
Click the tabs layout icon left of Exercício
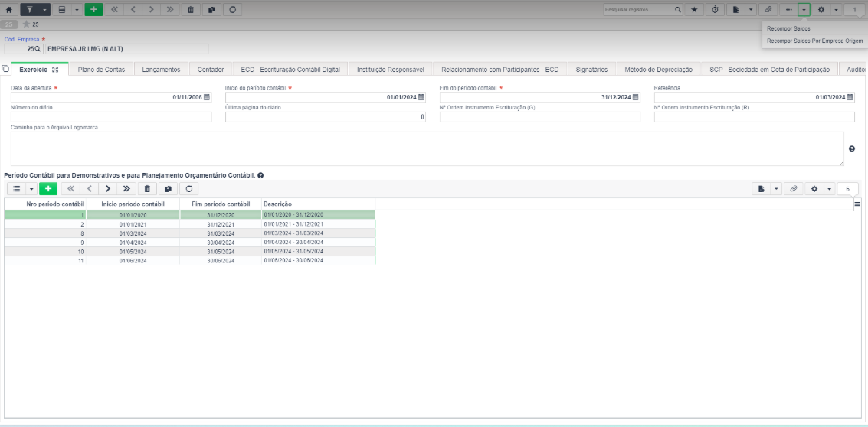(x=5, y=69)
